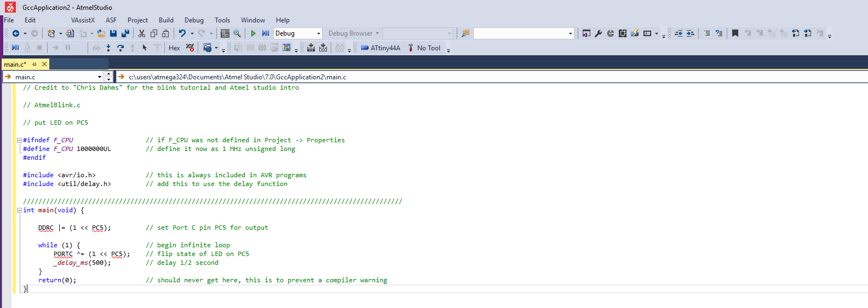Click the Increase Indent icon
The width and height of the screenshot is (868, 308).
point(691,33)
